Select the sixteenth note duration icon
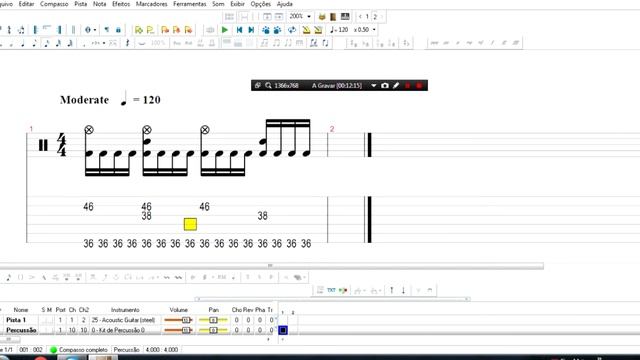The height and width of the screenshot is (360, 640). [47, 43]
